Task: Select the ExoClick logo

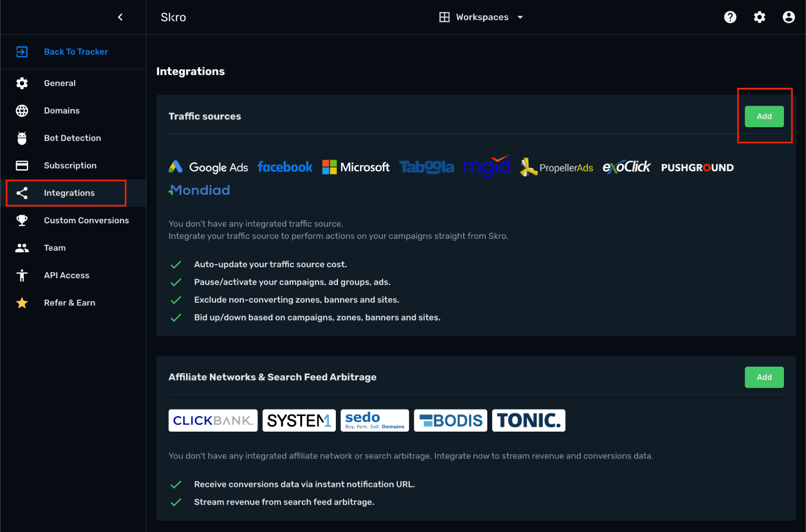Action: [627, 167]
